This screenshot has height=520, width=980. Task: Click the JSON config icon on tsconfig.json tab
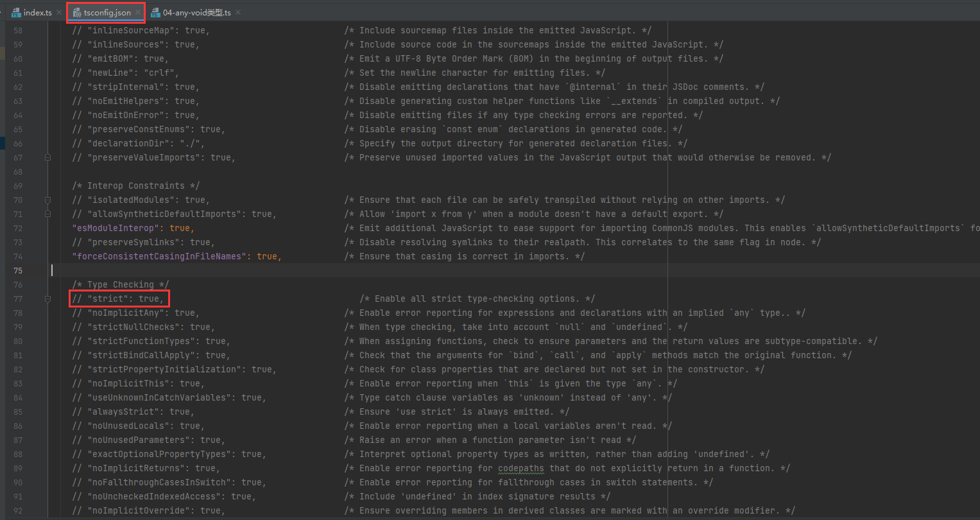pyautogui.click(x=77, y=12)
